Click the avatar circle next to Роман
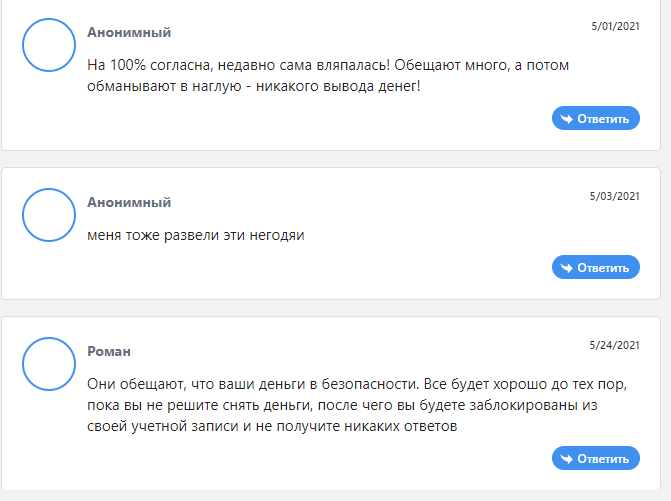Viewport: 671px width, 501px height. point(49,364)
